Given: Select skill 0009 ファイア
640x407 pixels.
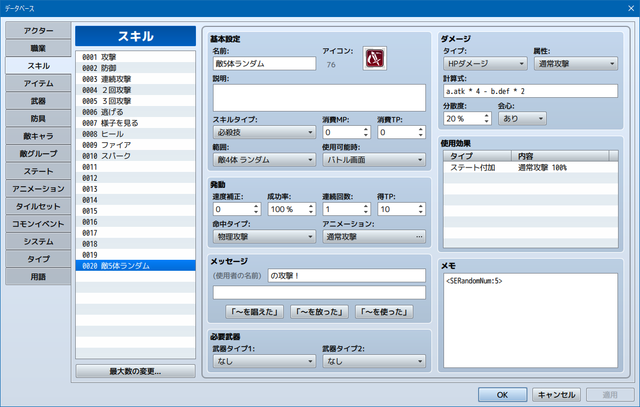Looking at the screenshot, I should pyautogui.click(x=136, y=145).
